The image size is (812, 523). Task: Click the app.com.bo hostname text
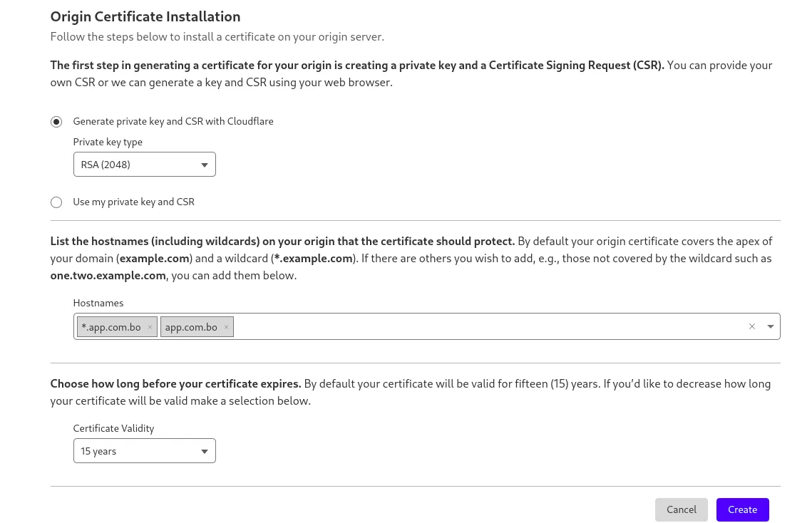[x=191, y=327]
